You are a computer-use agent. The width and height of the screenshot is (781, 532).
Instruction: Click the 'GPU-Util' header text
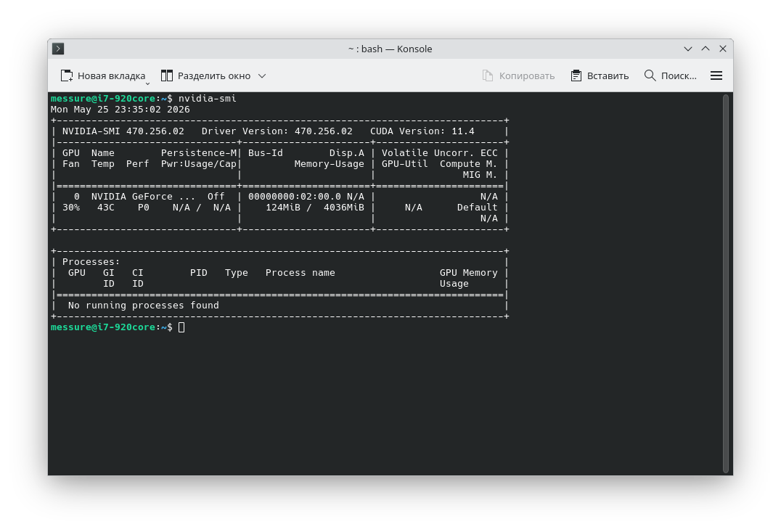pos(405,164)
